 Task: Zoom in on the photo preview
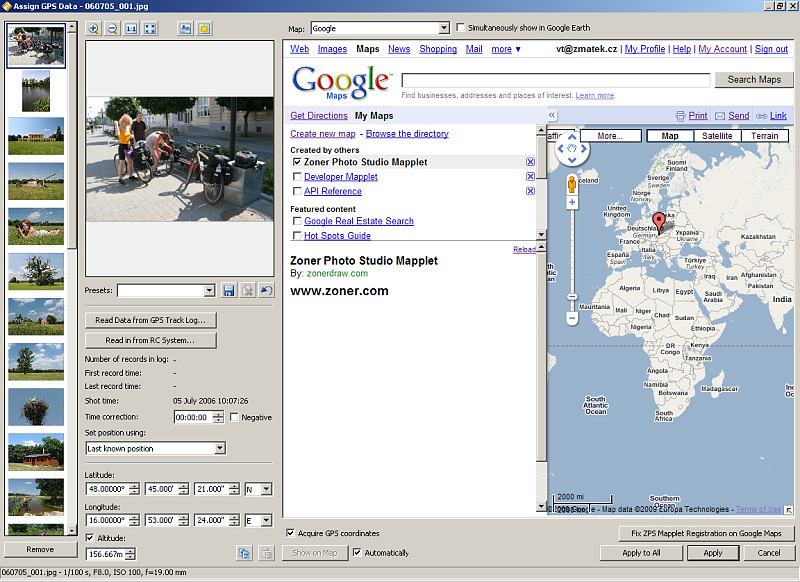point(93,29)
